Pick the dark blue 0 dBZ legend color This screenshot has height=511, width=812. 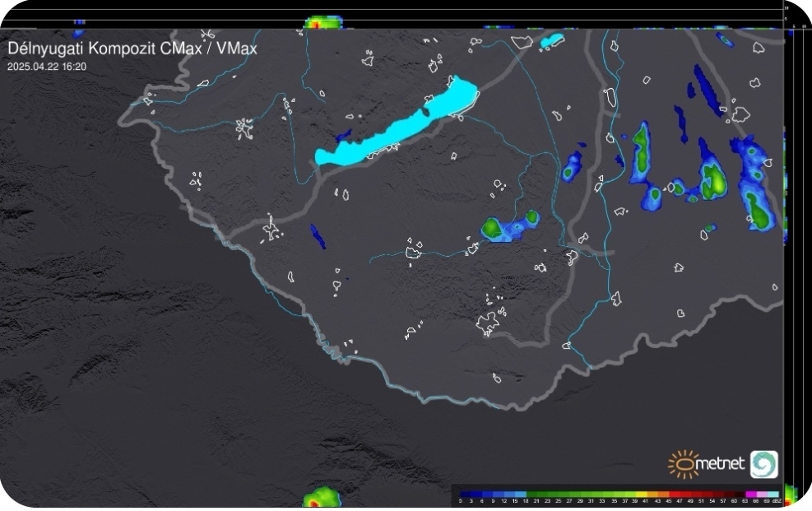click(x=466, y=495)
